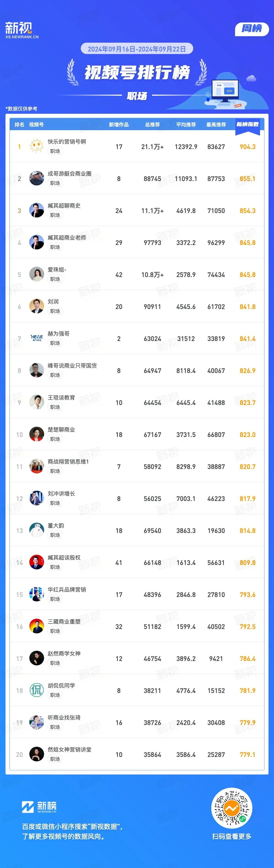274x868 pixels.
Task: Click the sun avatar of 快乐的营销号啊
Action: click(x=36, y=146)
